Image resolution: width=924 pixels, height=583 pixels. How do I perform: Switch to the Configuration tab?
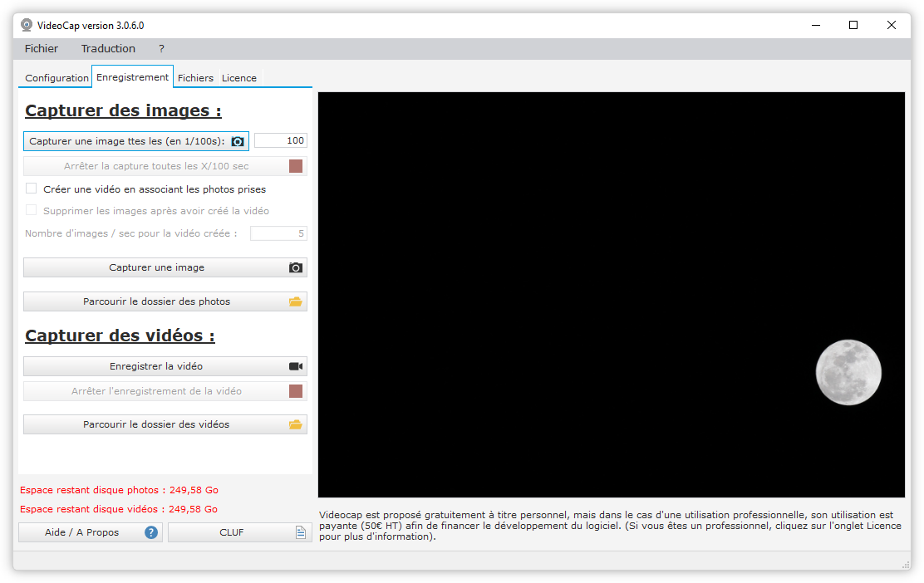pyautogui.click(x=57, y=78)
